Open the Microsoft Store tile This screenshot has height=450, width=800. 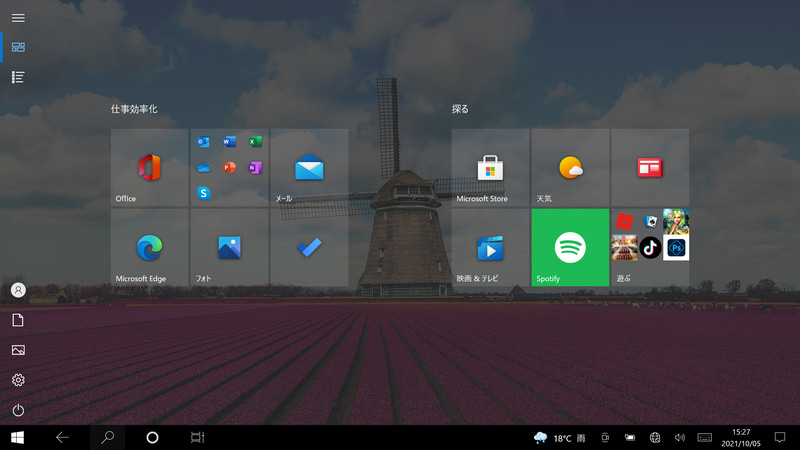[490, 167]
